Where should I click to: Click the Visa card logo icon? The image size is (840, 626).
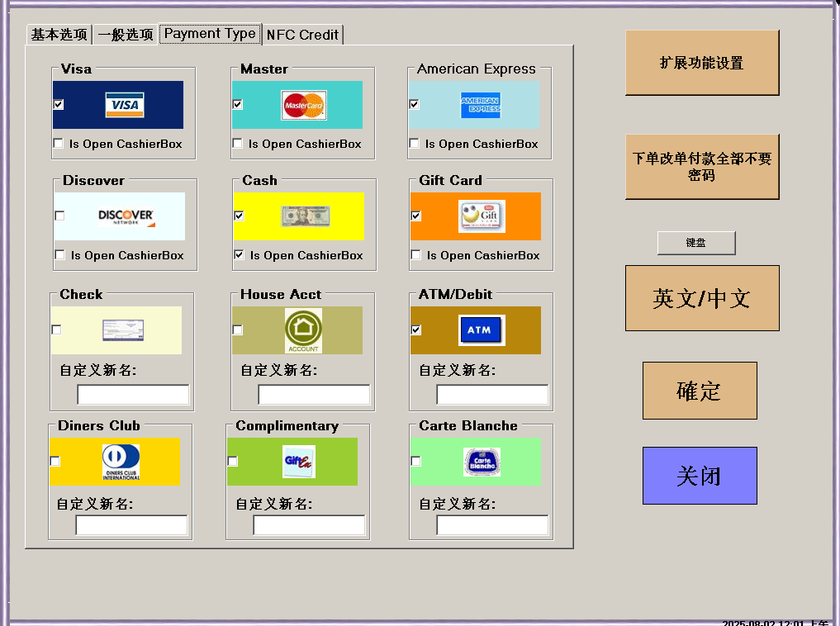pos(125,105)
